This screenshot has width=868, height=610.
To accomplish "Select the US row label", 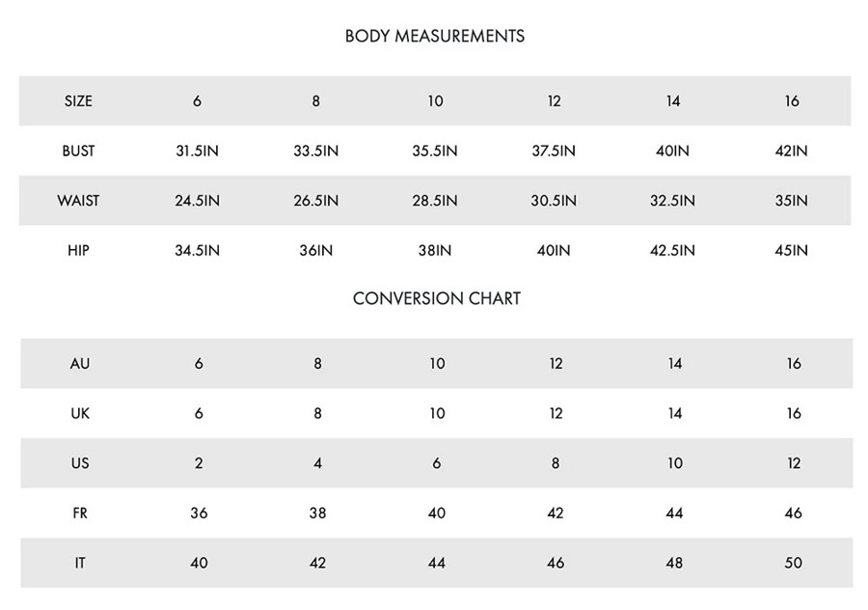I will (80, 463).
